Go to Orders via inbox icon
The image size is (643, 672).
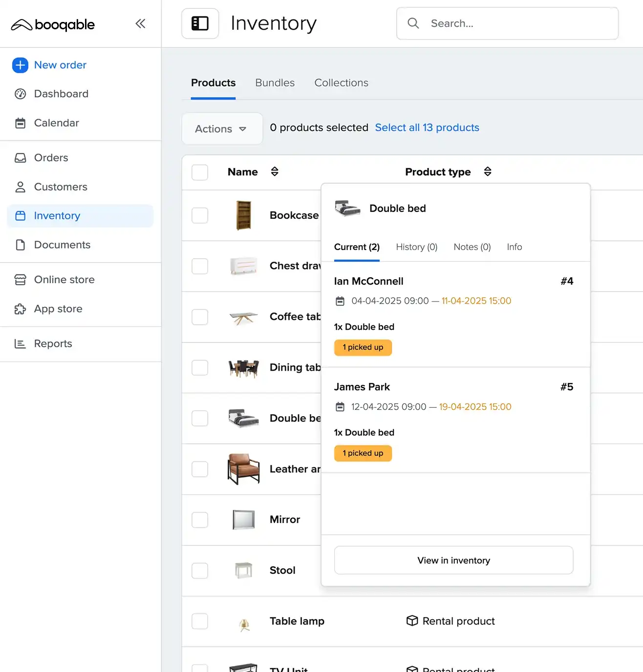[20, 158]
